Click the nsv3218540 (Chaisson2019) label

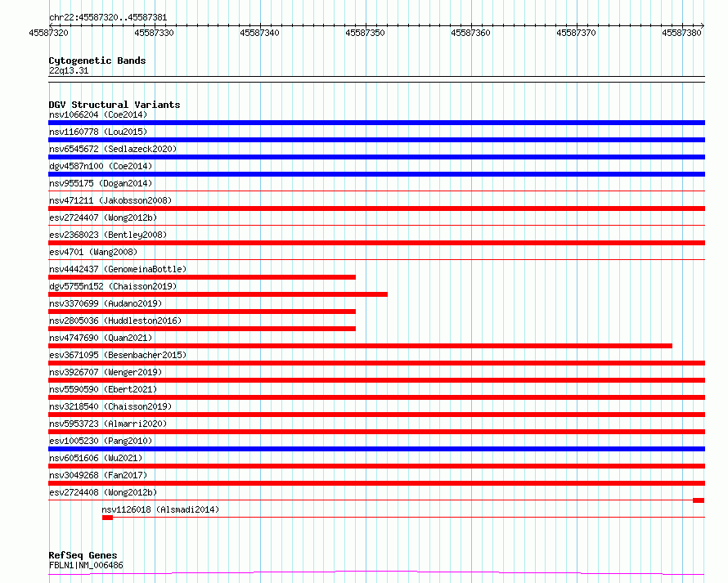click(x=110, y=406)
